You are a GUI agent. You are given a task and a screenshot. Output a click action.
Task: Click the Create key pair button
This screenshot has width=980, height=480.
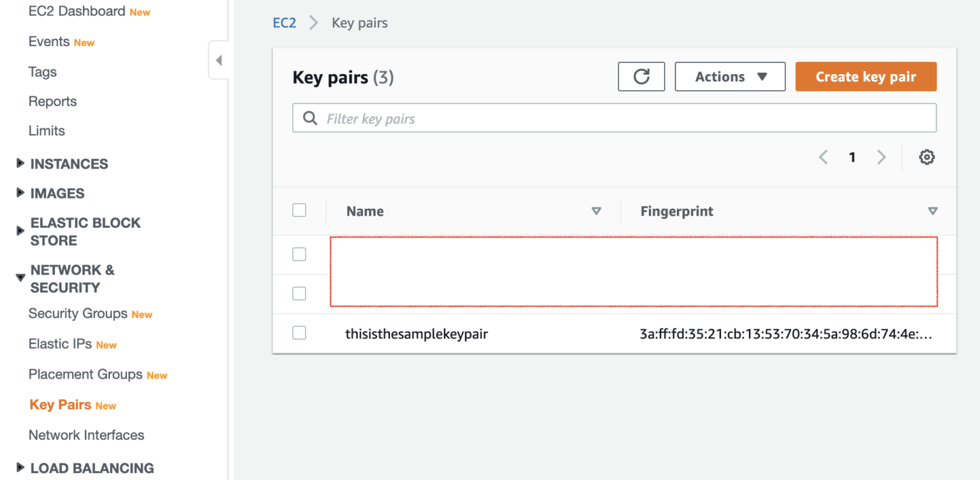tap(866, 76)
